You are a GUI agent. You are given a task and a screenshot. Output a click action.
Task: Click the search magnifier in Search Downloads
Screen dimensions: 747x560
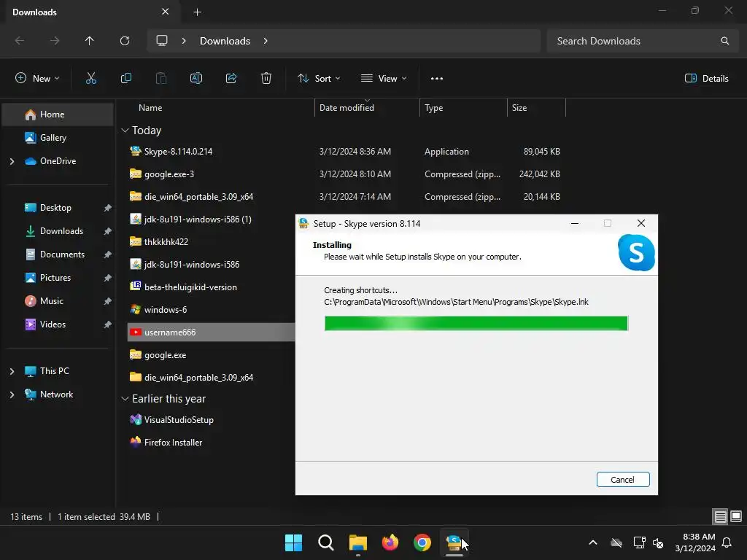point(724,41)
